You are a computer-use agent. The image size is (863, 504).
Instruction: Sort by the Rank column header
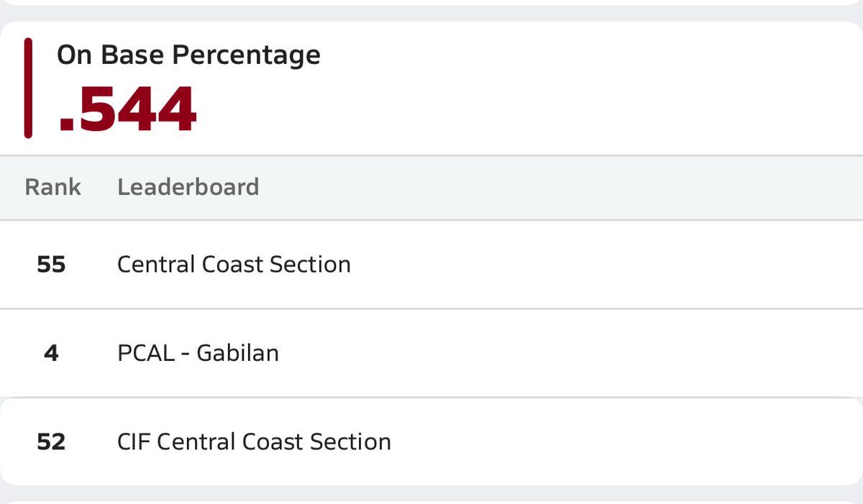click(x=52, y=187)
